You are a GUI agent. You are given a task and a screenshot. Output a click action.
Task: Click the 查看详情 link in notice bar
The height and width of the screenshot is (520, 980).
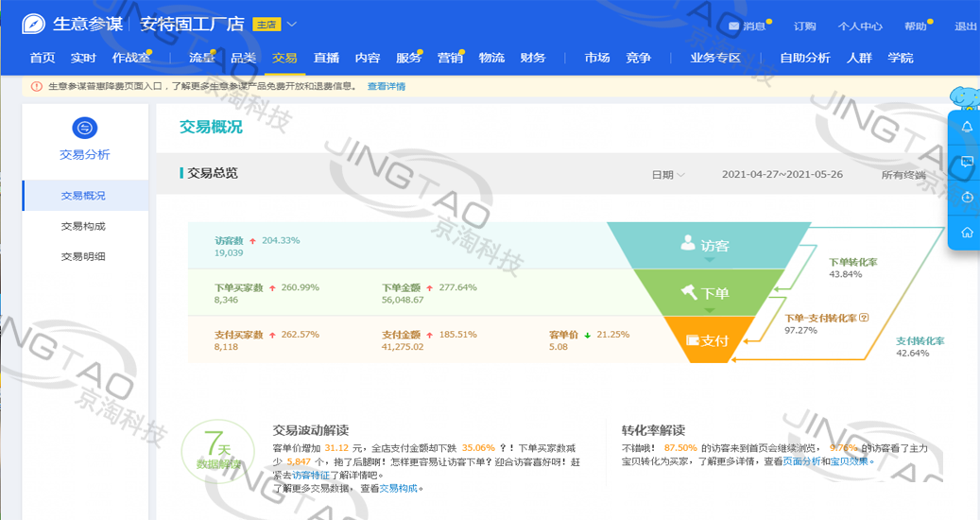pos(386,86)
